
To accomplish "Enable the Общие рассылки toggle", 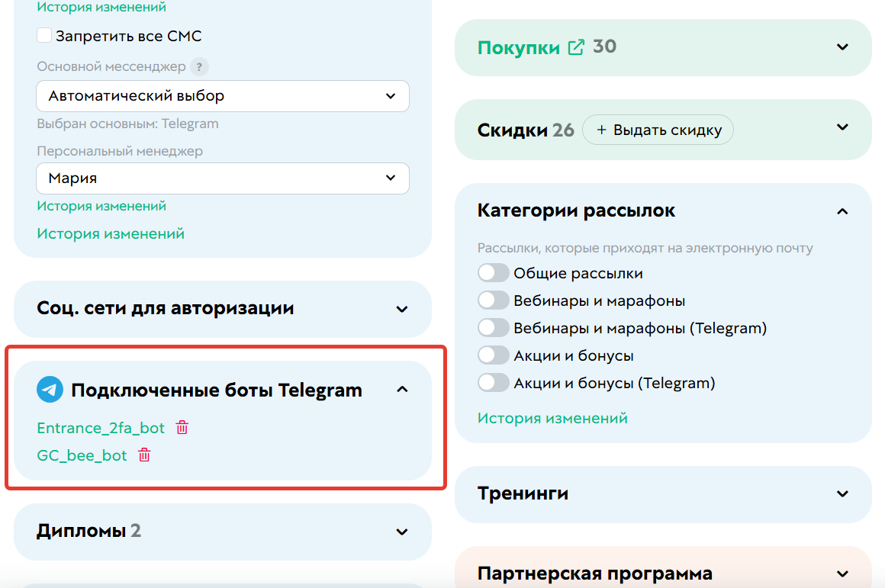I will click(x=494, y=272).
